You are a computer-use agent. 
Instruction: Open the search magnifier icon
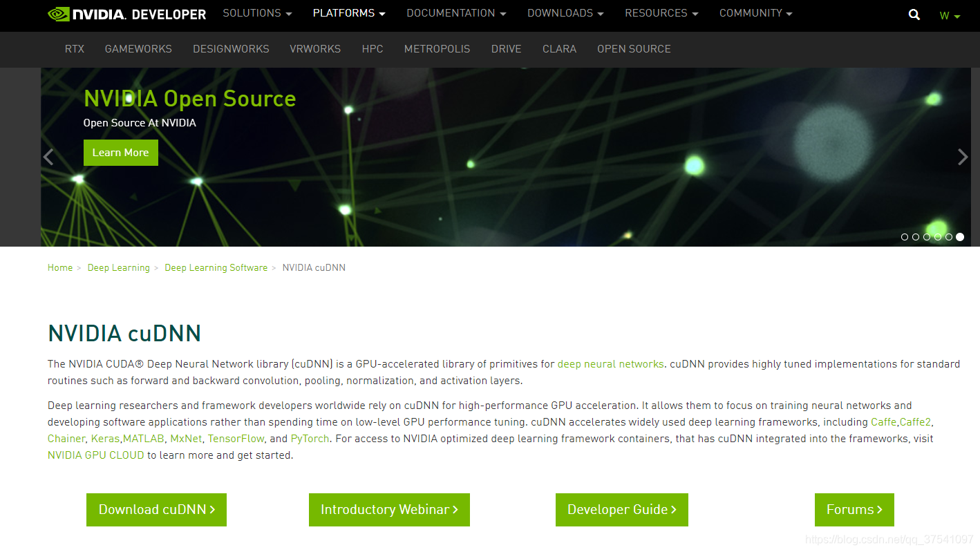pos(914,15)
